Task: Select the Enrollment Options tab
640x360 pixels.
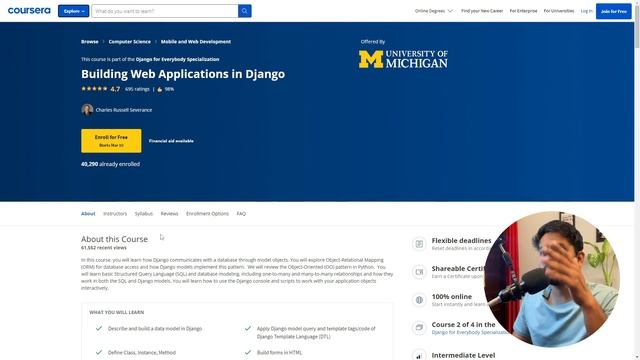Action: (x=207, y=213)
